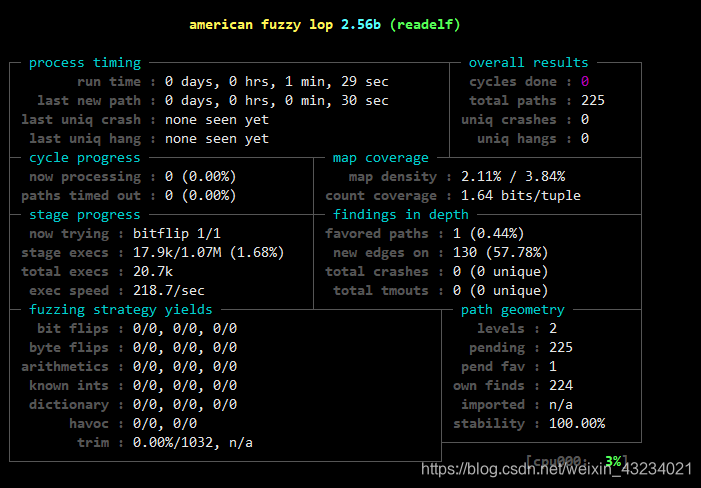Click the 'map coverage' section header
The image size is (701, 488).
coord(381,158)
